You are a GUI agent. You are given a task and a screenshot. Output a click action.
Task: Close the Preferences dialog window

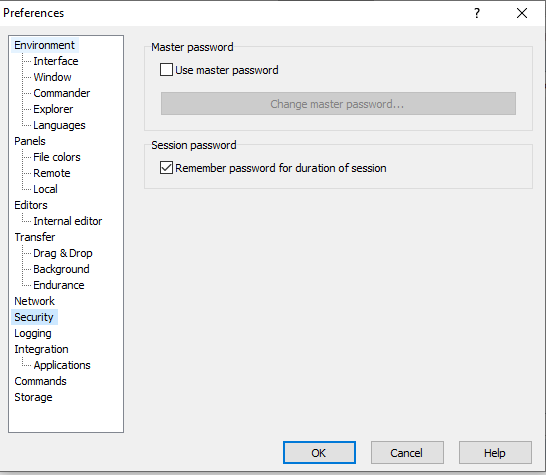coord(522,13)
